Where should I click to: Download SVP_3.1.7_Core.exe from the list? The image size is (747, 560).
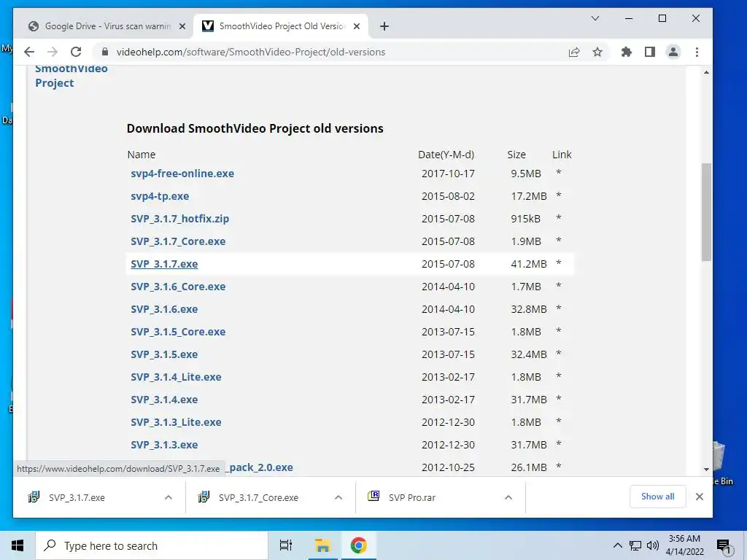click(178, 241)
